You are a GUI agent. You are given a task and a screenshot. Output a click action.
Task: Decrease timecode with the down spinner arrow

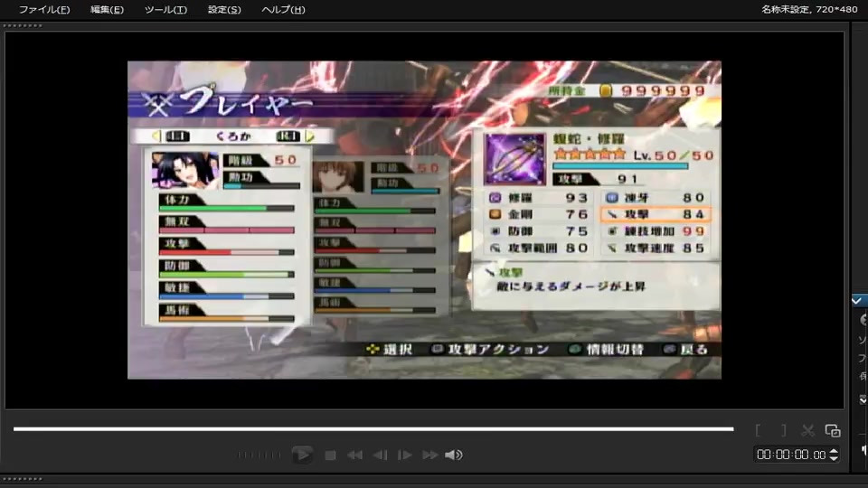click(834, 459)
